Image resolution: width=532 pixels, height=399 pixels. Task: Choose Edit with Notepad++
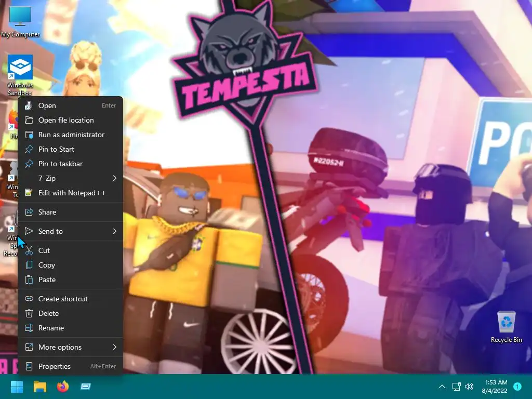(70, 193)
